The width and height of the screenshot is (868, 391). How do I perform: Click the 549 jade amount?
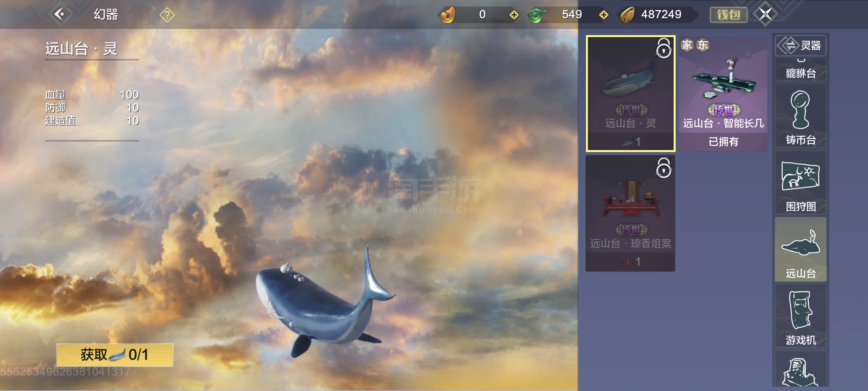point(572,14)
